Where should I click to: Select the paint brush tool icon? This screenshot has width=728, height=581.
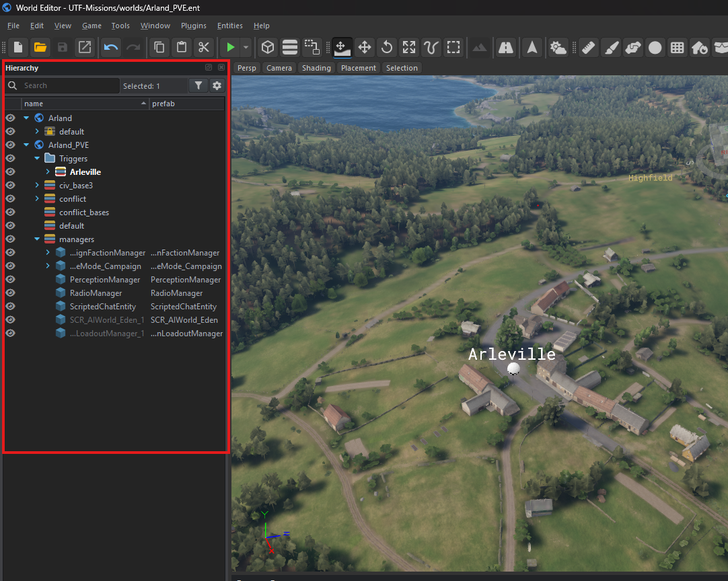611,47
